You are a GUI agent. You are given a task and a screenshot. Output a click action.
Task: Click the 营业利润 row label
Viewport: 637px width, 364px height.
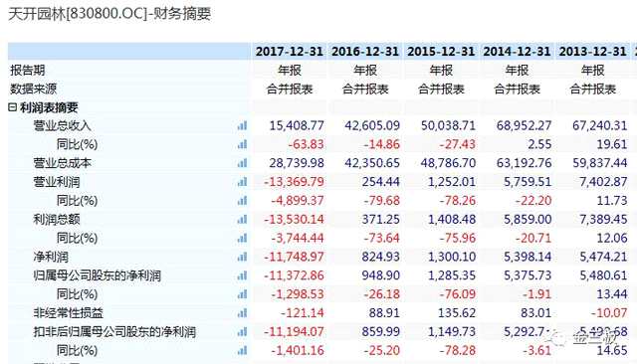[57, 182]
